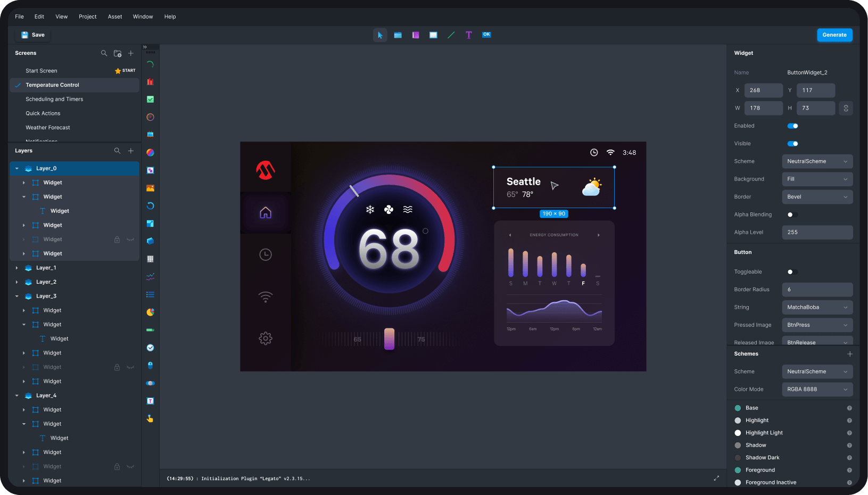Unlock the locked Widget in Layer_0
868x495 pixels.
coord(117,240)
